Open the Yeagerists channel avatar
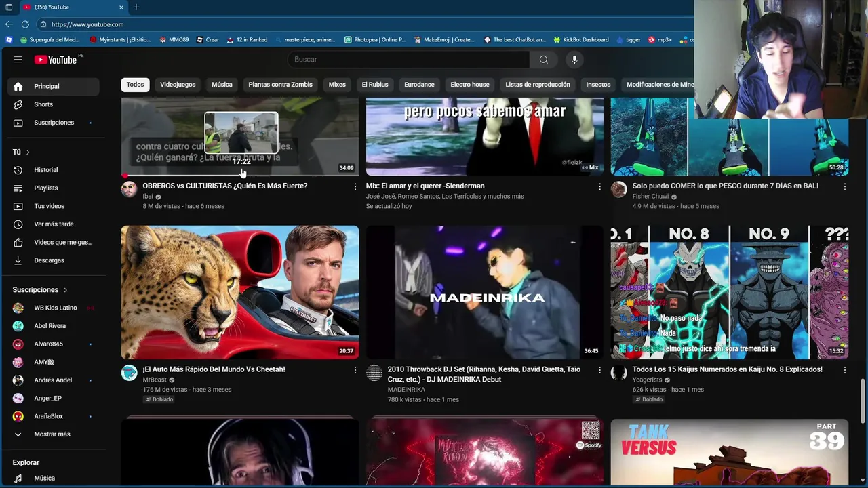The width and height of the screenshot is (868, 488). point(618,373)
